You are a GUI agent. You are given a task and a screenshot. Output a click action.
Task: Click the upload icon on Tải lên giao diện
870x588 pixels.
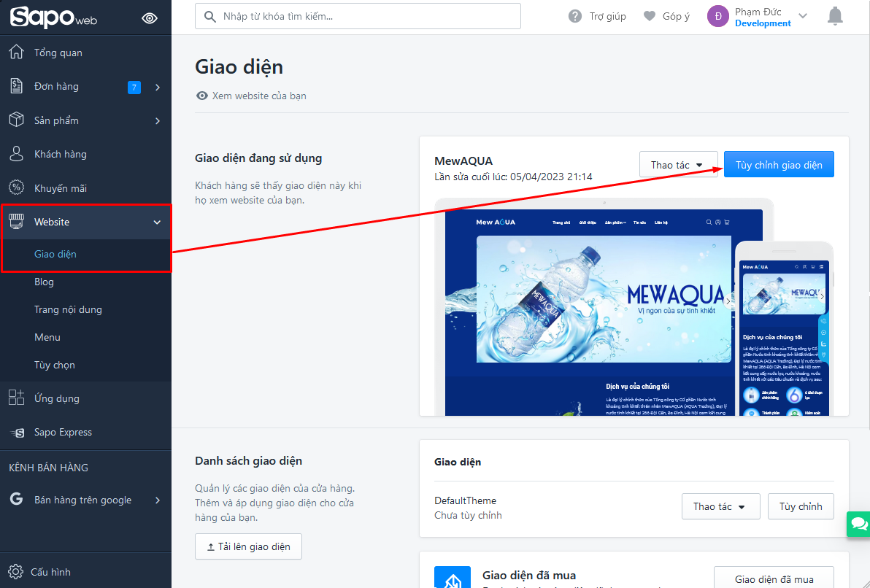tap(211, 547)
